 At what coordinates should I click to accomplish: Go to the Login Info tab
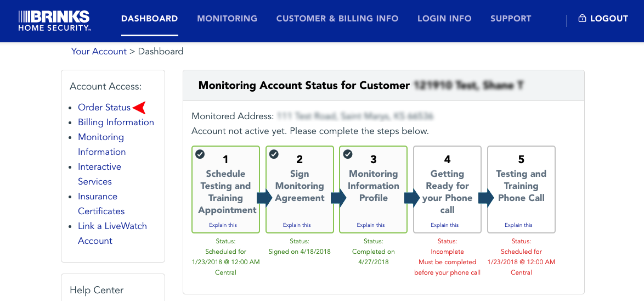pos(444,19)
